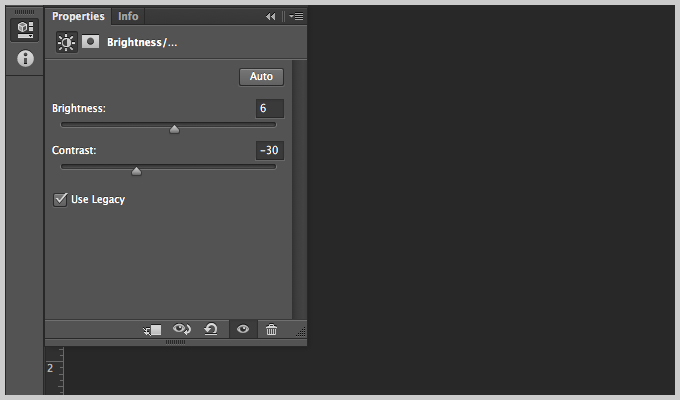Toggle adjustment layer visibility eye
680x400 pixels.
pyautogui.click(x=243, y=329)
